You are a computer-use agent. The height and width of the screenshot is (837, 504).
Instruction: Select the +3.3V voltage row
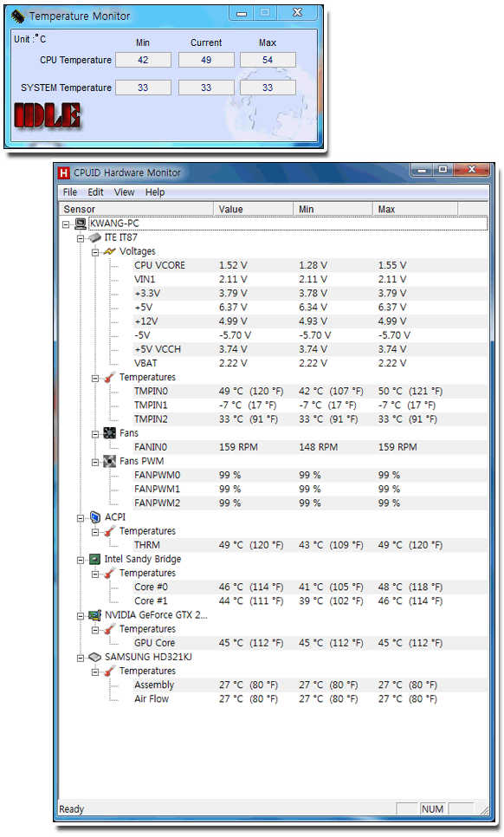310,293
